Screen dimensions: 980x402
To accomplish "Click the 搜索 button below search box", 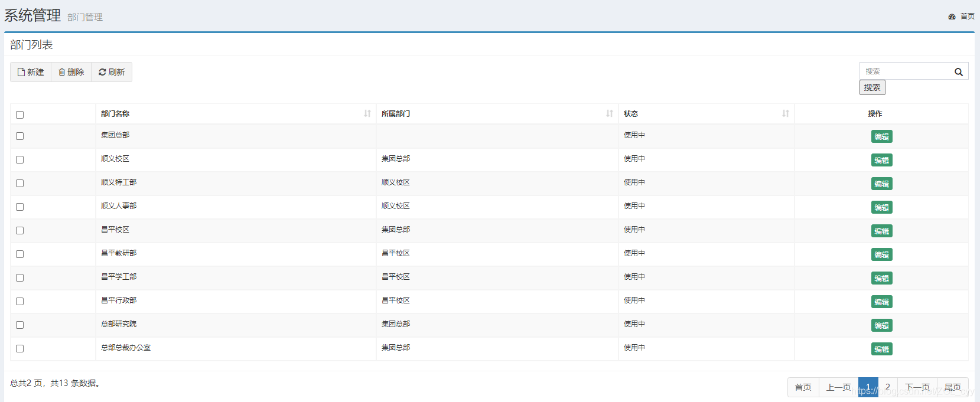I will pyautogui.click(x=872, y=87).
